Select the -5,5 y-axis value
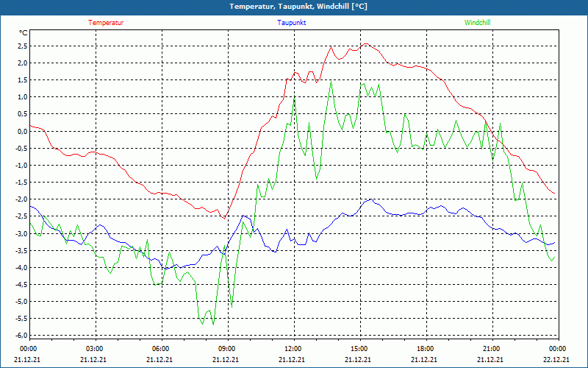 [x=21, y=319]
